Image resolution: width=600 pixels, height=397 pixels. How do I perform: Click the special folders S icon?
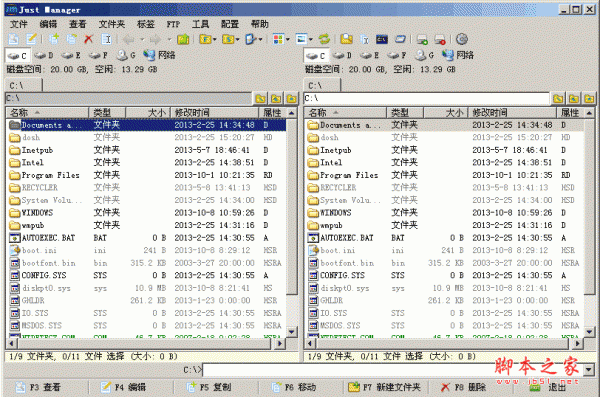[228, 39]
